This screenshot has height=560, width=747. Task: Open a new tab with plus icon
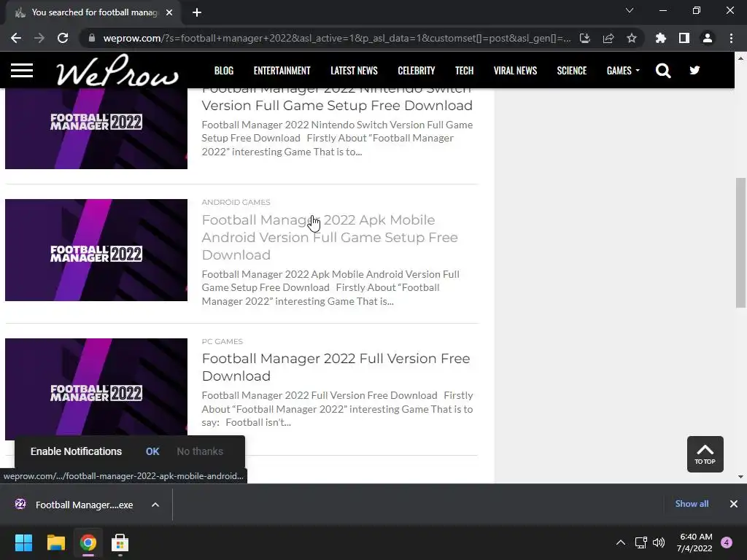tap(197, 12)
